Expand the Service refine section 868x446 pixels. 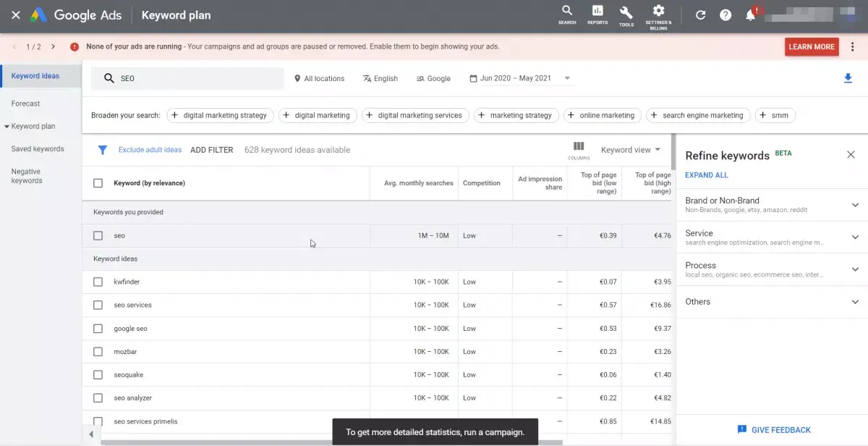855,237
